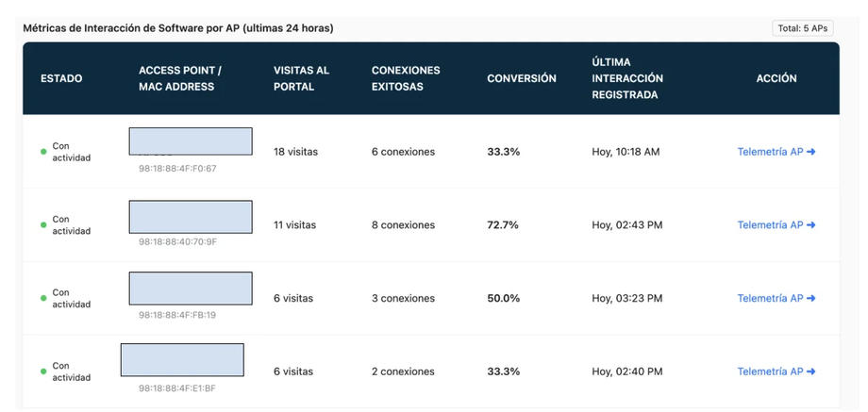Click the VISITAS AL PORTAL column header
This screenshot has height=412, width=868.
coord(301,78)
